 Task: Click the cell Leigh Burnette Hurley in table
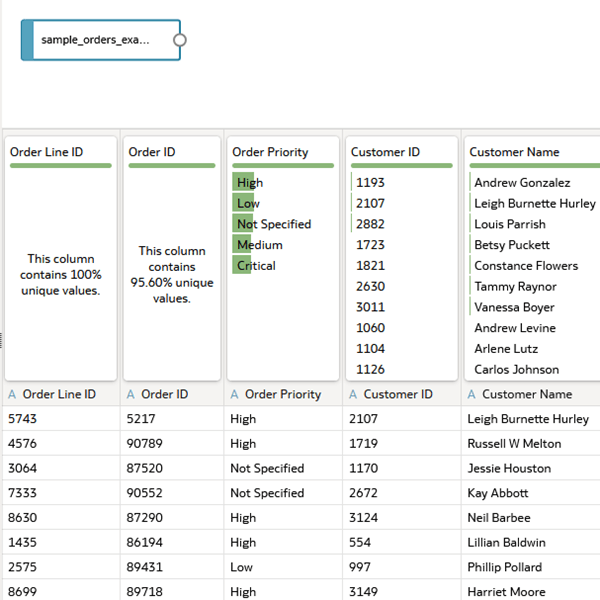pos(528,419)
